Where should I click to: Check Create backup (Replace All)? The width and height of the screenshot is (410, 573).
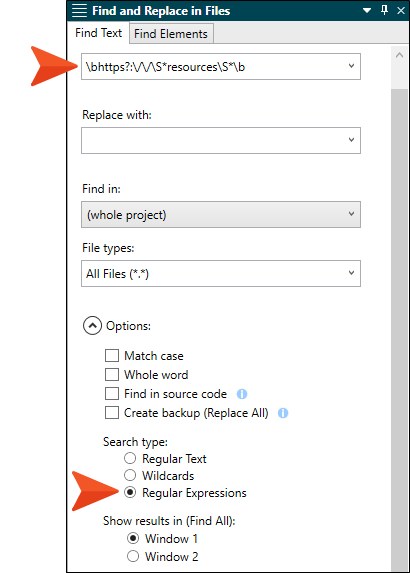click(x=112, y=413)
